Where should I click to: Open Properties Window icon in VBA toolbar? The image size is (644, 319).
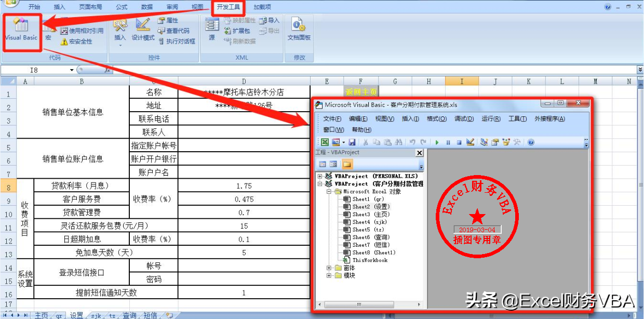495,142
